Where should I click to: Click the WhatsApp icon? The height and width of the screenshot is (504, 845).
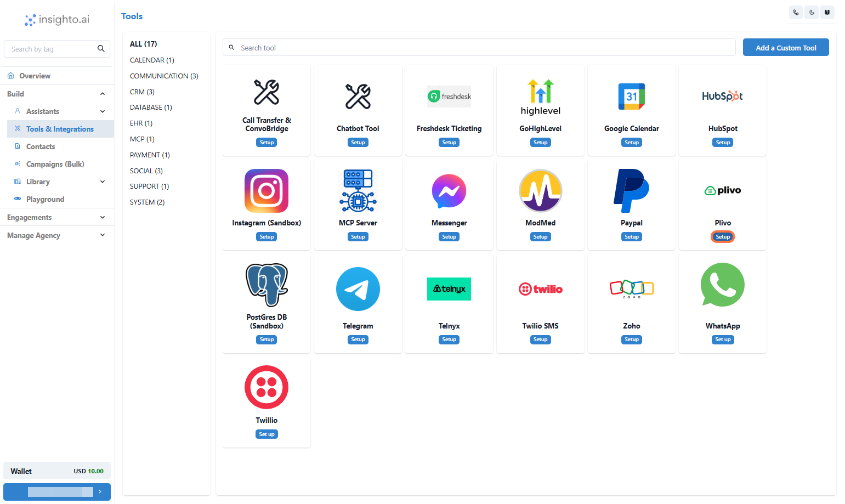click(x=723, y=285)
